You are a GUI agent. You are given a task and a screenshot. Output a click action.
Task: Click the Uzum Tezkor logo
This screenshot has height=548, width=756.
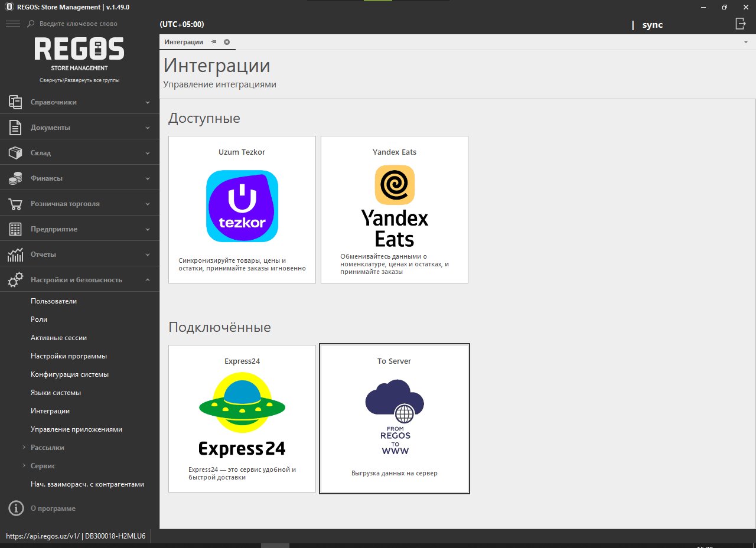coord(242,206)
